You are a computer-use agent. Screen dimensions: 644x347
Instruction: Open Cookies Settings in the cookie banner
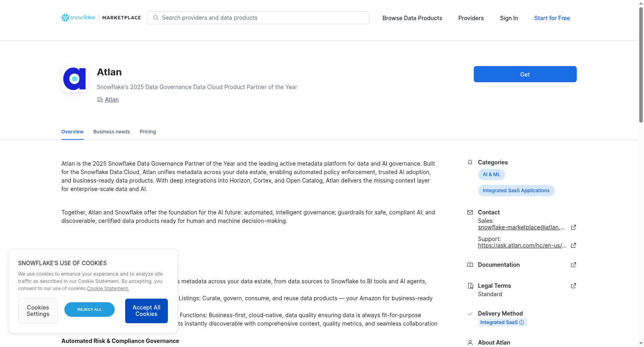tap(38, 311)
